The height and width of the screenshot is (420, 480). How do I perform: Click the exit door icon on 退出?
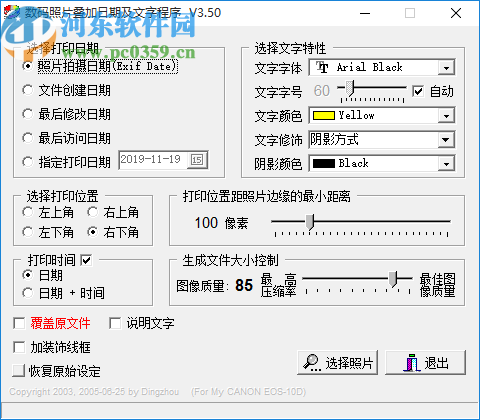(x=412, y=363)
